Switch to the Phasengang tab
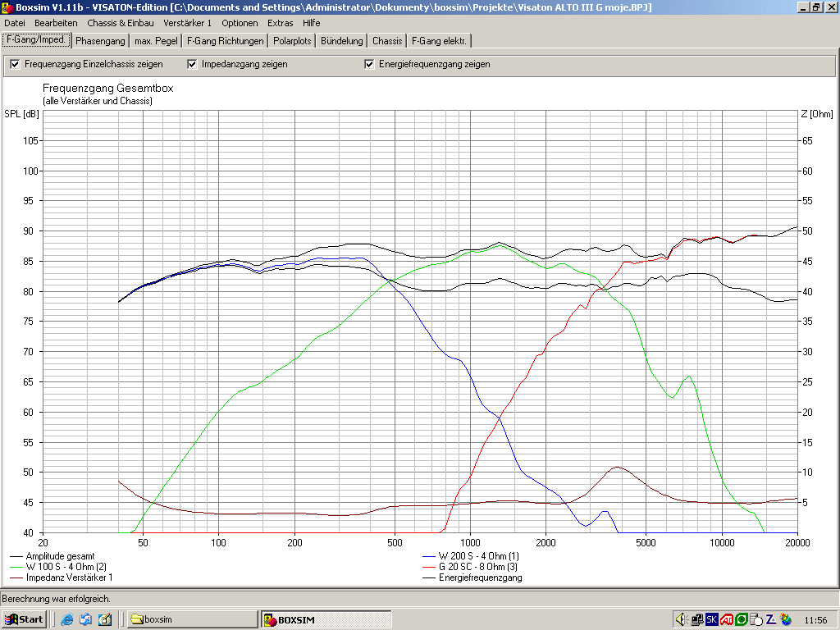 (100, 41)
